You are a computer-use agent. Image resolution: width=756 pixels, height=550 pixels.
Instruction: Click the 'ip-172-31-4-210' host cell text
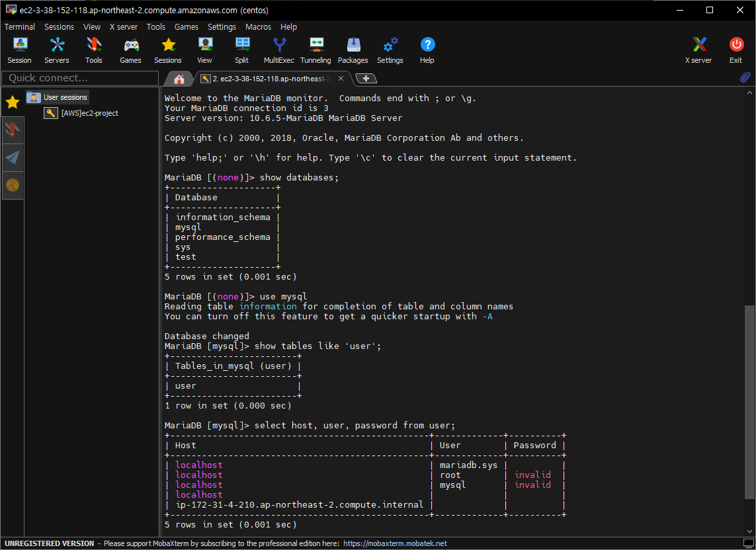coord(300,504)
